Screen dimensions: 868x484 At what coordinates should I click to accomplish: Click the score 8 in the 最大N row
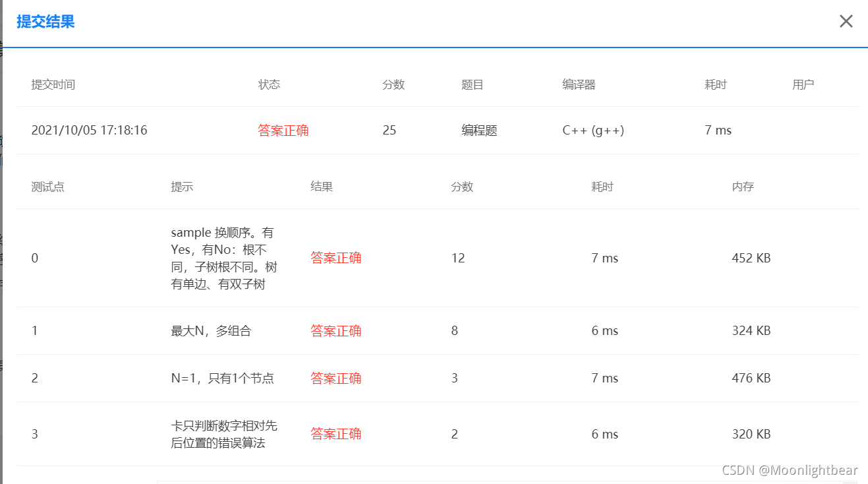click(x=455, y=331)
